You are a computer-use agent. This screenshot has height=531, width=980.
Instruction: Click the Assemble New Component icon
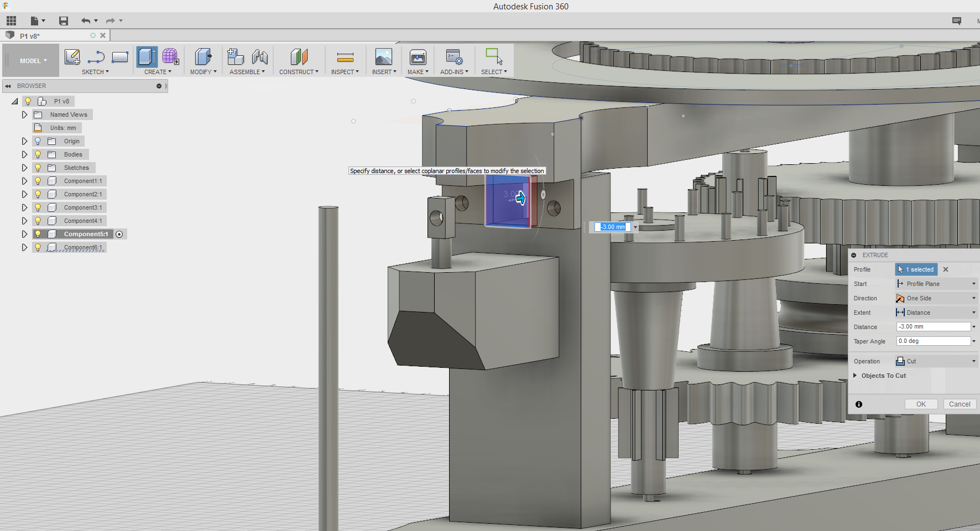click(x=236, y=57)
